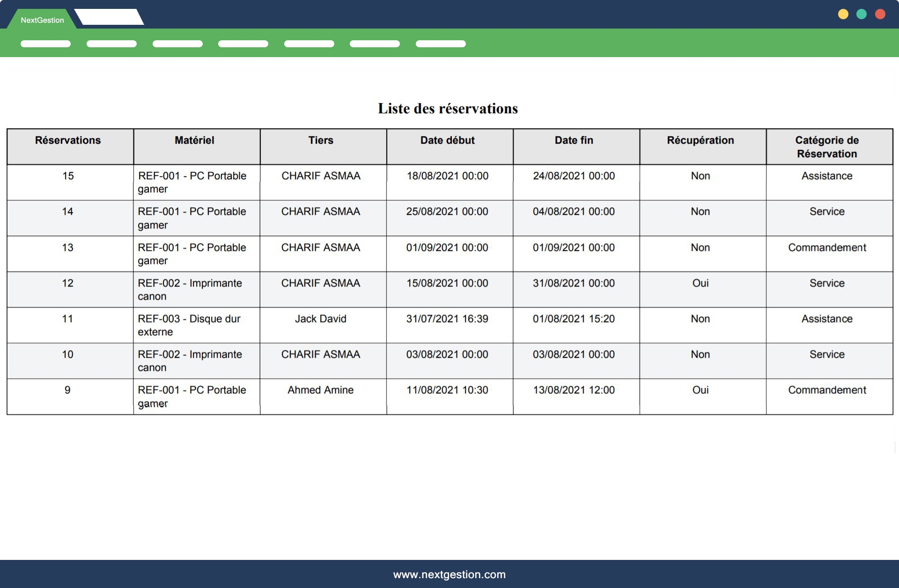
Task: Click the red window control dot
Action: point(880,14)
